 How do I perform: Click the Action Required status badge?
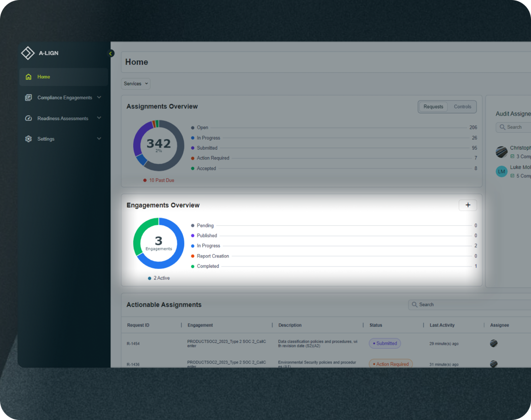point(391,364)
